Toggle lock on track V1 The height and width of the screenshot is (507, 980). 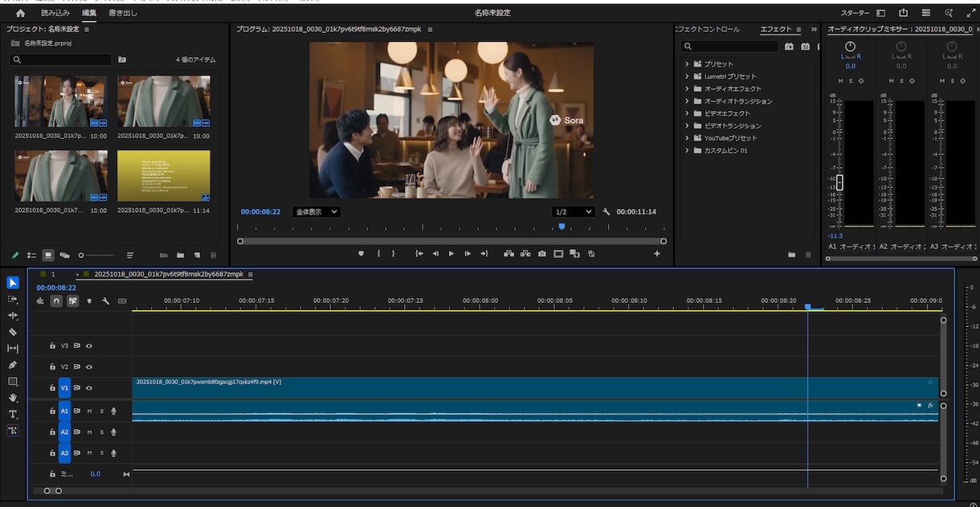[52, 388]
